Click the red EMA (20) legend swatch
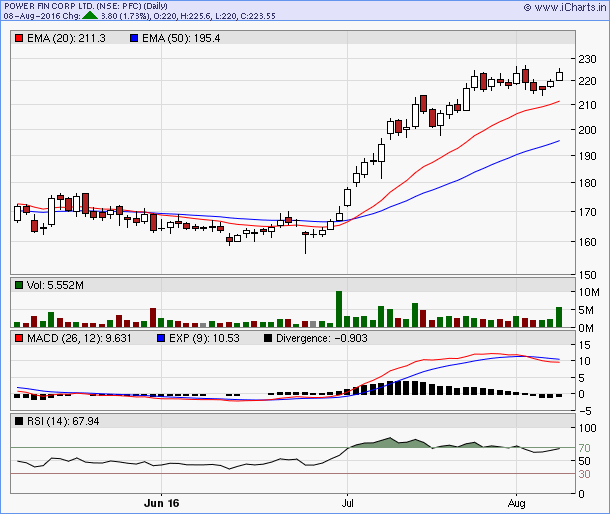This screenshot has height=514, width=610. (19, 38)
